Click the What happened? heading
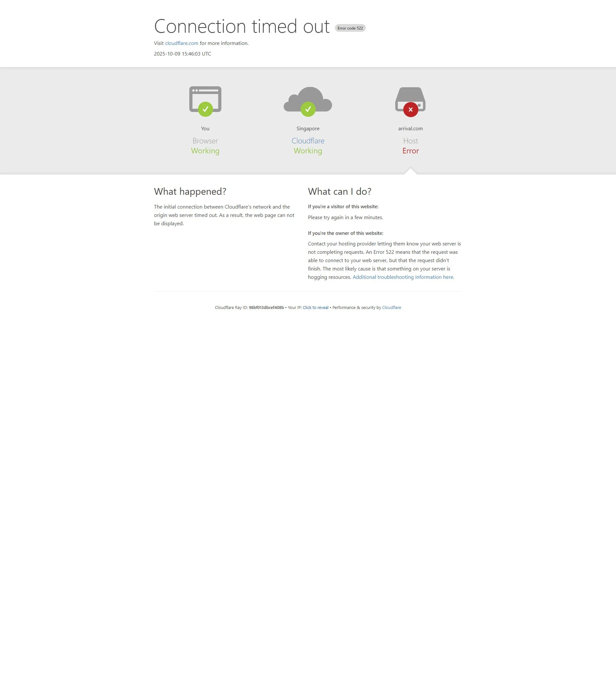The height and width of the screenshot is (693, 616). [x=190, y=192]
